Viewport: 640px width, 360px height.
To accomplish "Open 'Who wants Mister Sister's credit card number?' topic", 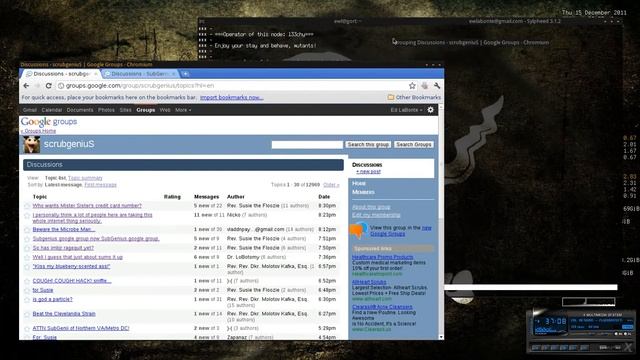I will [x=87, y=206].
